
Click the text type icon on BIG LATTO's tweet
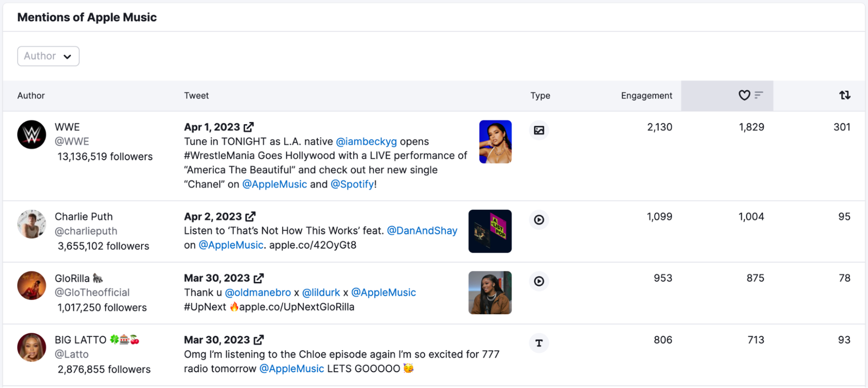tap(539, 343)
